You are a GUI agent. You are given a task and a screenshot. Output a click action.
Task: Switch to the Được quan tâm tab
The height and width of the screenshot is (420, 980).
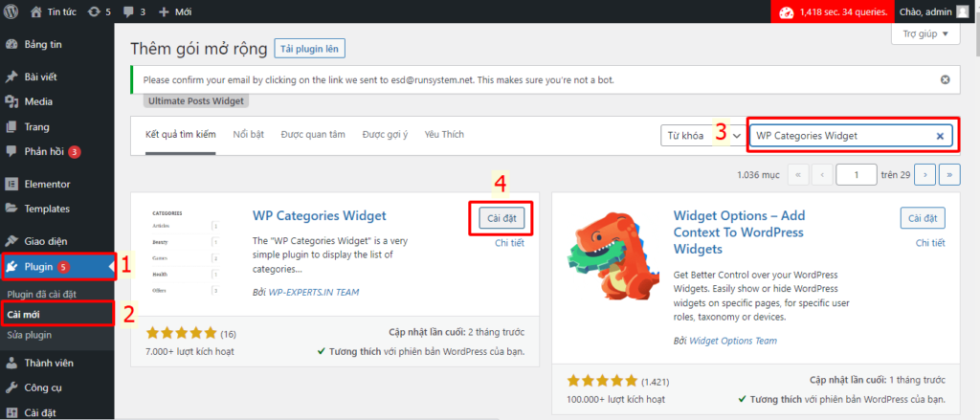(313, 134)
